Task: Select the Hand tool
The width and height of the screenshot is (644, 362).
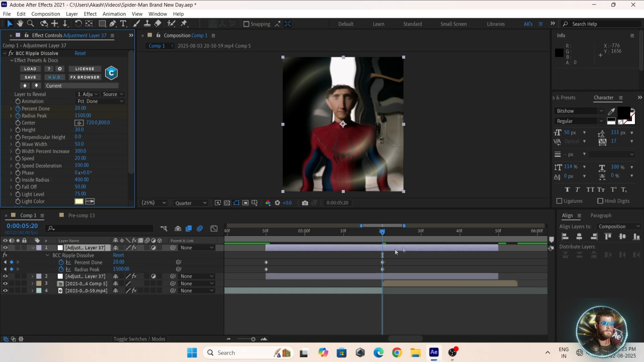Action: tap(20, 24)
